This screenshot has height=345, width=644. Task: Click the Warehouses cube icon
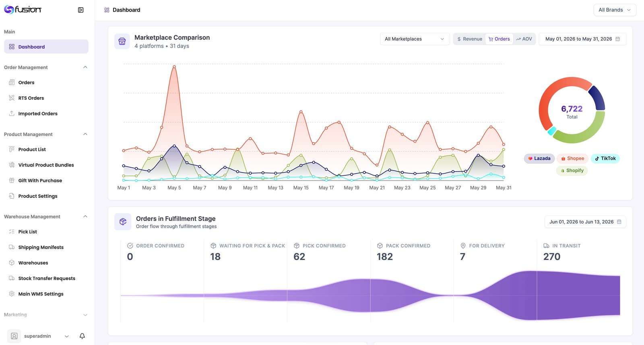(12, 263)
